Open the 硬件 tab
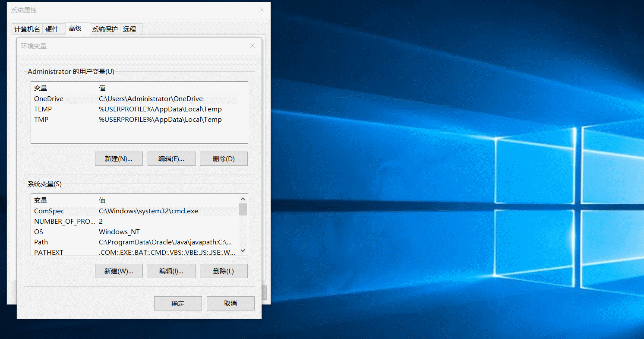Screen dimensions: 644x339 [x=52, y=29]
